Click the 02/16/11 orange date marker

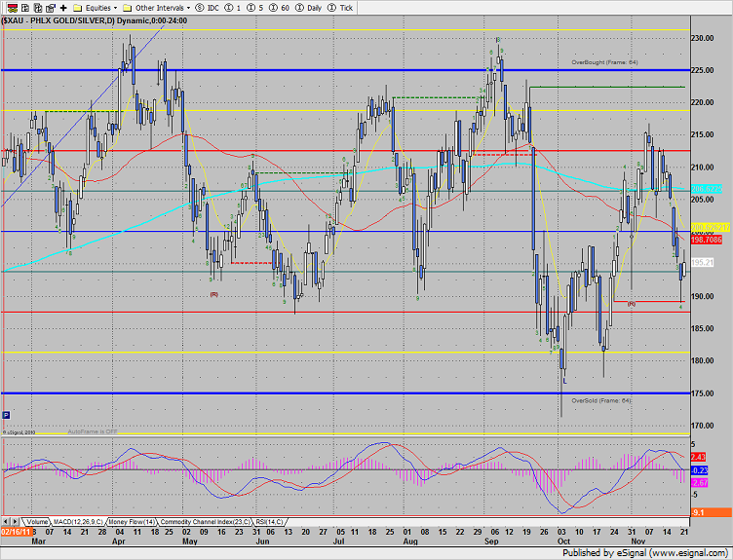pyautogui.click(x=16, y=532)
